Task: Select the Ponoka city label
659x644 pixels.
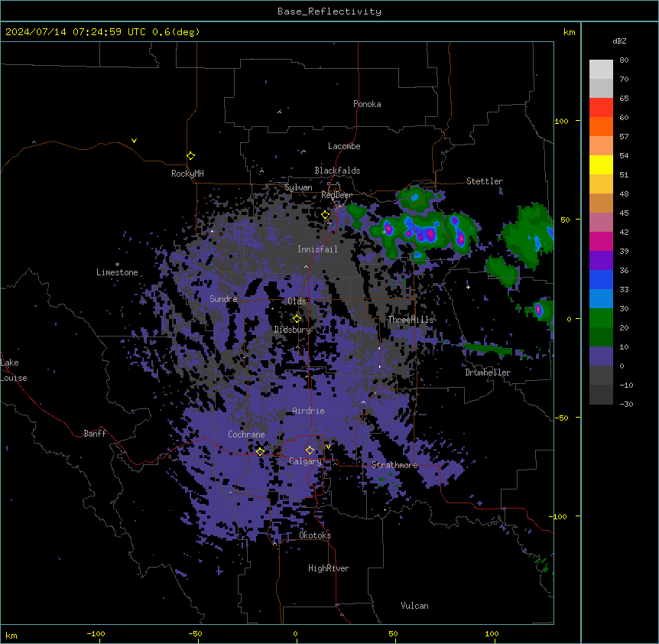Action: [367, 104]
